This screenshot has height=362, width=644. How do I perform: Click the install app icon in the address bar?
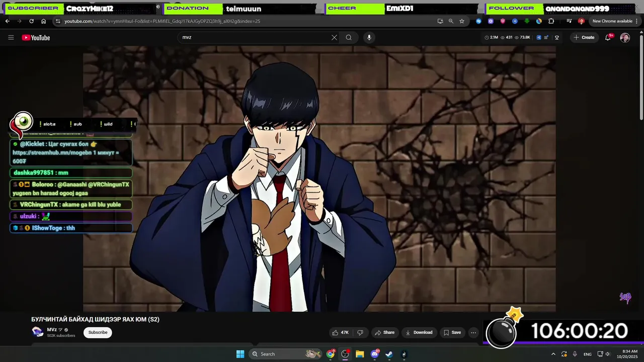point(440,21)
